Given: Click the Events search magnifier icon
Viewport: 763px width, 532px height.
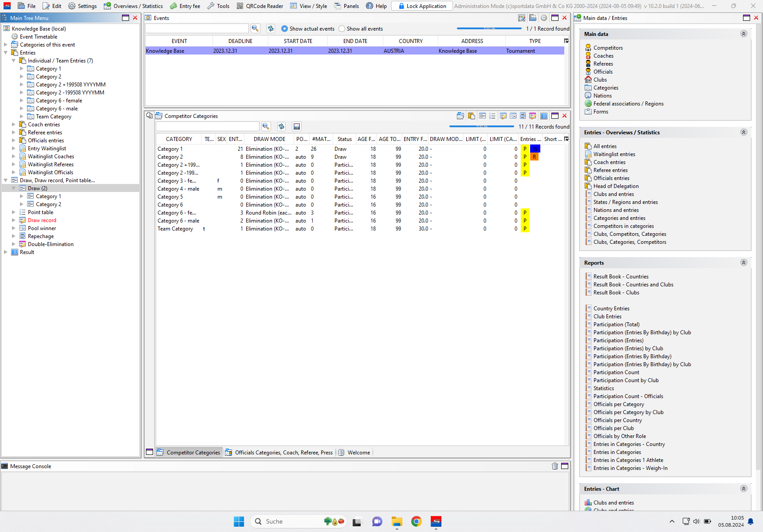Looking at the screenshot, I should (x=255, y=28).
